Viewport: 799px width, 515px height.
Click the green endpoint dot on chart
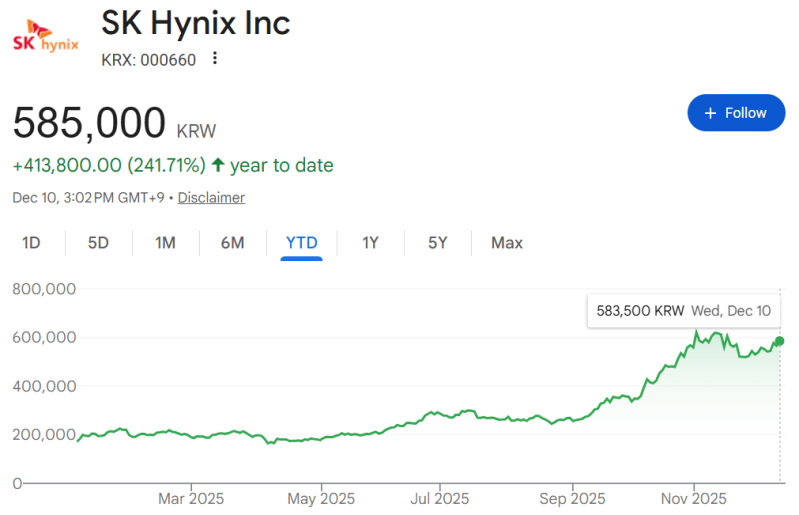(779, 342)
